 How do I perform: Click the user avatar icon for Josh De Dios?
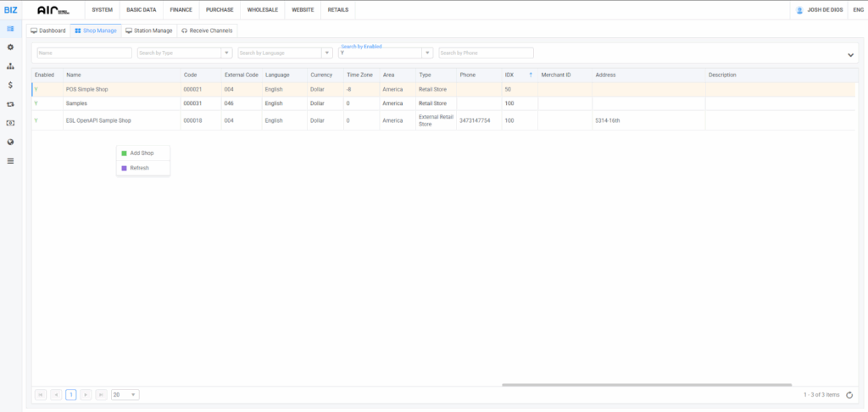pos(799,9)
